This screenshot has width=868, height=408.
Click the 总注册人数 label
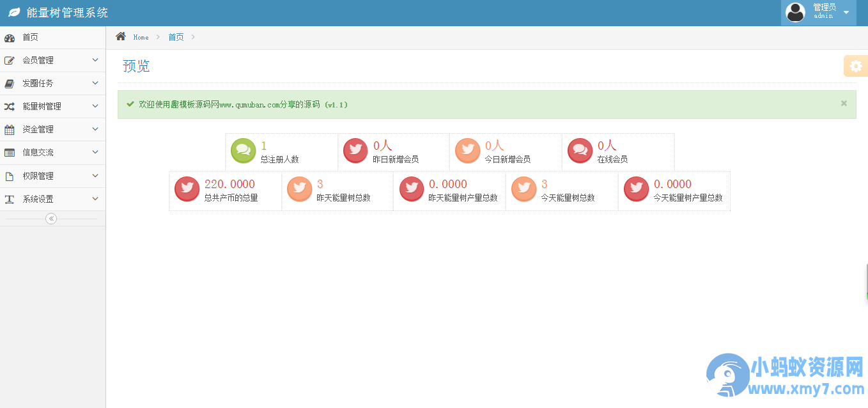click(279, 159)
